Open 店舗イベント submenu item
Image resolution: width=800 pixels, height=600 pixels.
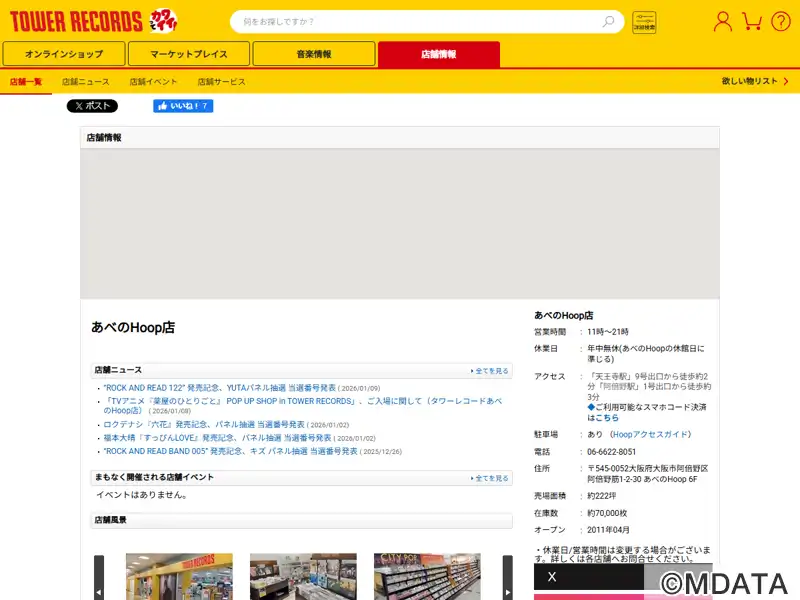coord(153,82)
